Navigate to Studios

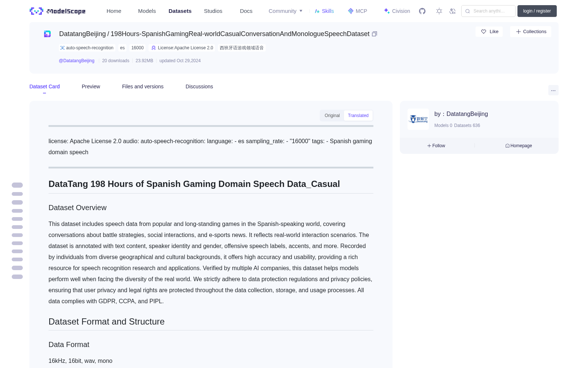213,11
